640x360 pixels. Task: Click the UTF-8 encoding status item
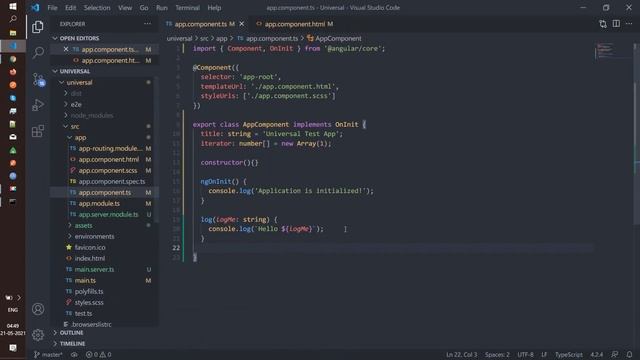tap(525, 355)
